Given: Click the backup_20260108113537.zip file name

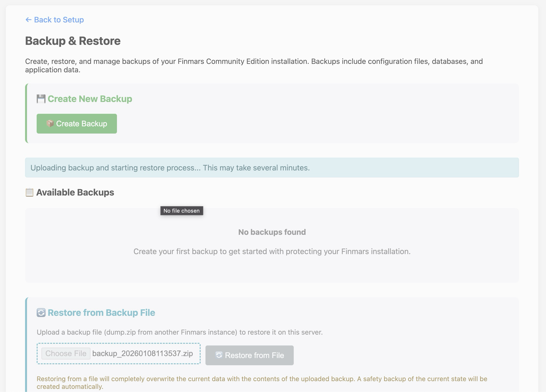Looking at the screenshot, I should coord(143,353).
